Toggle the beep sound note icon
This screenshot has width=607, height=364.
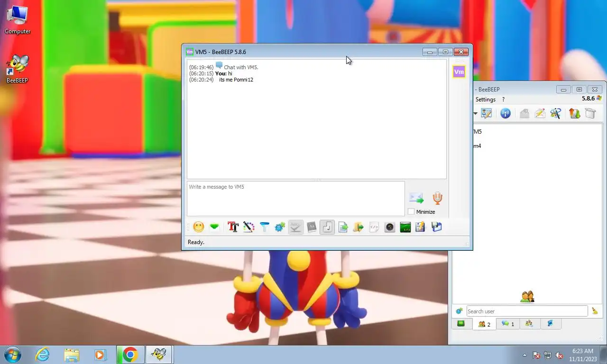(x=327, y=227)
